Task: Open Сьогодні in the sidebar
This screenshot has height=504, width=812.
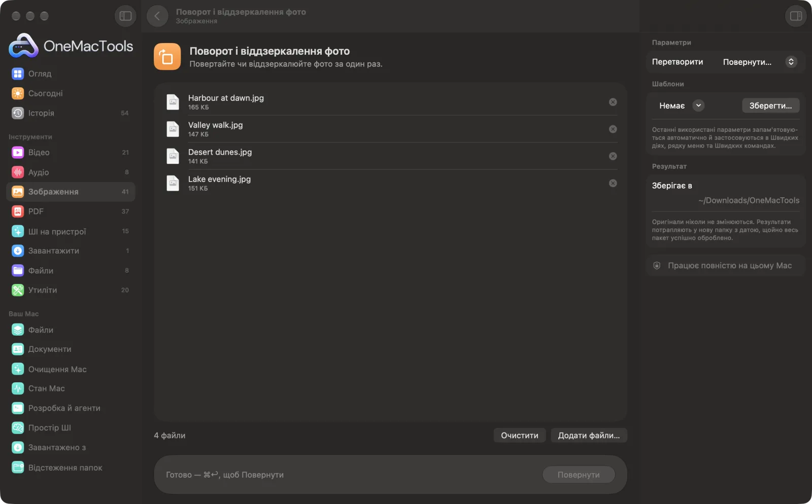Action: (x=71, y=93)
